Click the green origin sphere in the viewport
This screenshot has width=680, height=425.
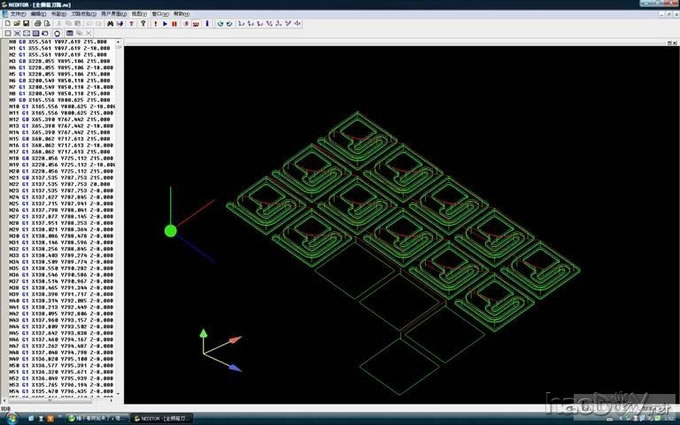point(170,231)
